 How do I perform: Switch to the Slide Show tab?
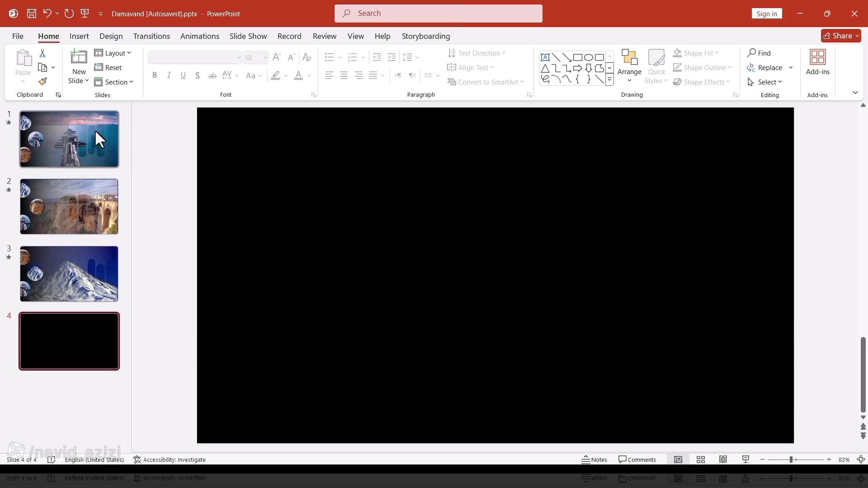pyautogui.click(x=248, y=36)
